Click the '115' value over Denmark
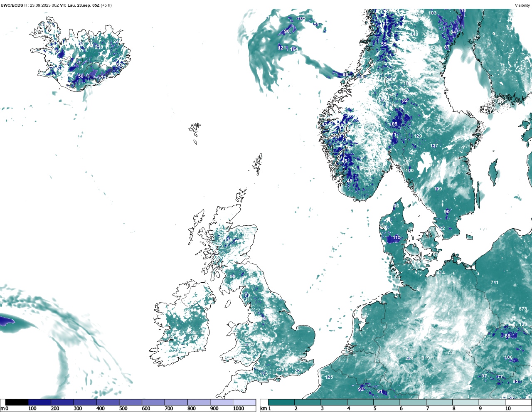The width and height of the screenshot is (532, 412). [x=397, y=238]
